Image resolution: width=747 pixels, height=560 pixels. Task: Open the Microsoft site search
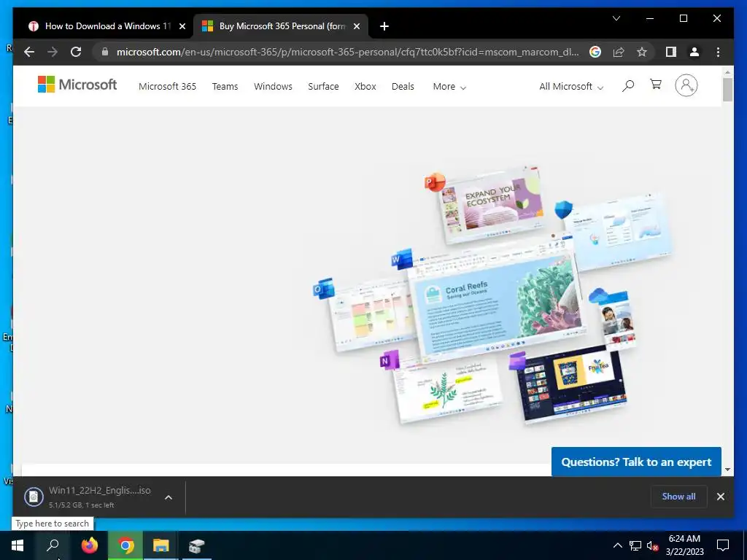point(628,86)
